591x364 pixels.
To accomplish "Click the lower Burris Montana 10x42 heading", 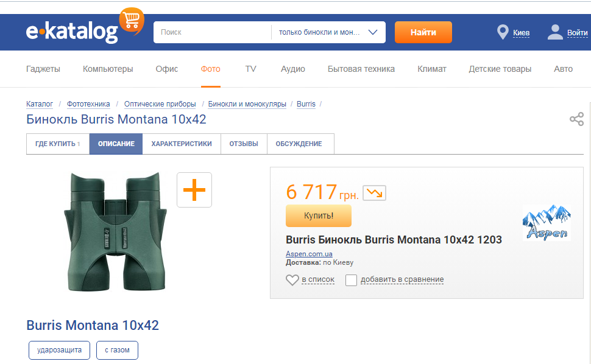I will point(93,325).
